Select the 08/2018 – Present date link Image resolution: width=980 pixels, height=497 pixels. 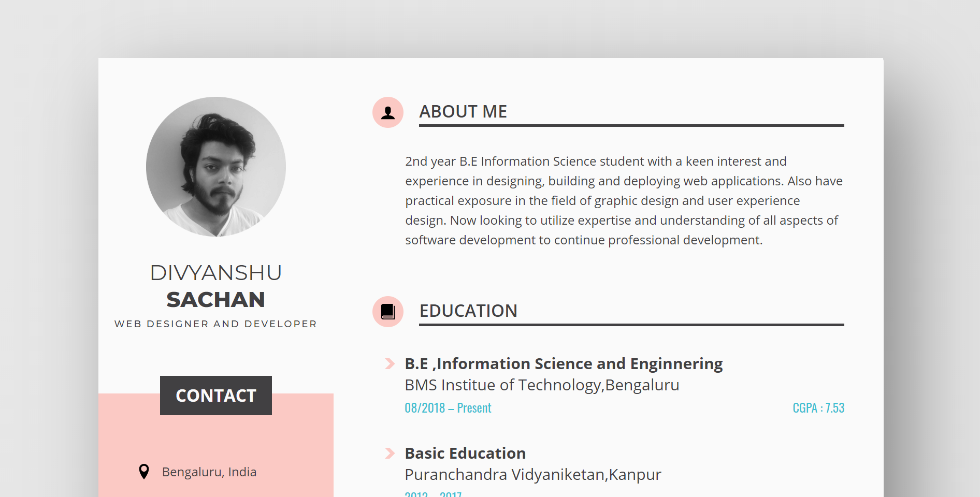click(x=448, y=408)
